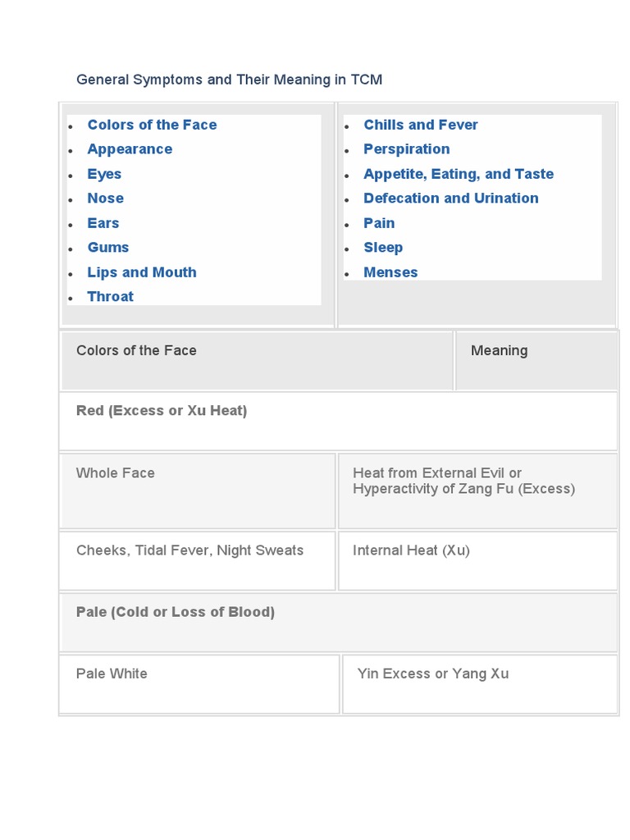Image resolution: width=630 pixels, height=840 pixels.
Task: Open the blue Colors of the Face link
Action: click(x=152, y=125)
